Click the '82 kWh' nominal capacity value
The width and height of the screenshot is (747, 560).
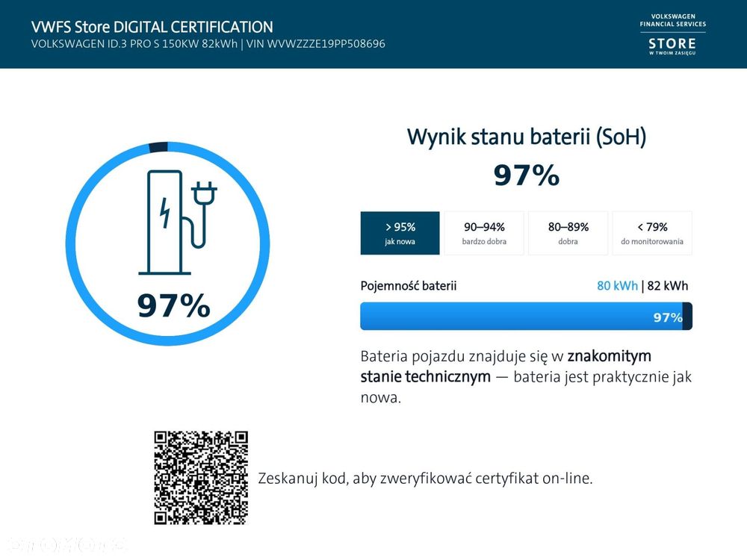click(667, 286)
